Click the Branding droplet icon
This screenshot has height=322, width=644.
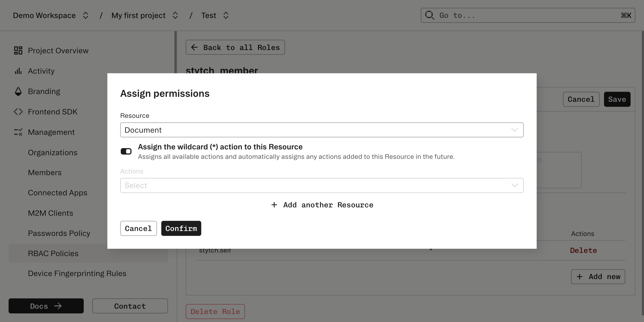pyautogui.click(x=18, y=91)
